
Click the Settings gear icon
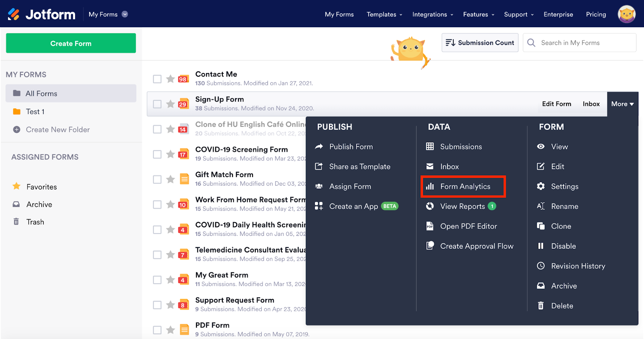pyautogui.click(x=541, y=186)
